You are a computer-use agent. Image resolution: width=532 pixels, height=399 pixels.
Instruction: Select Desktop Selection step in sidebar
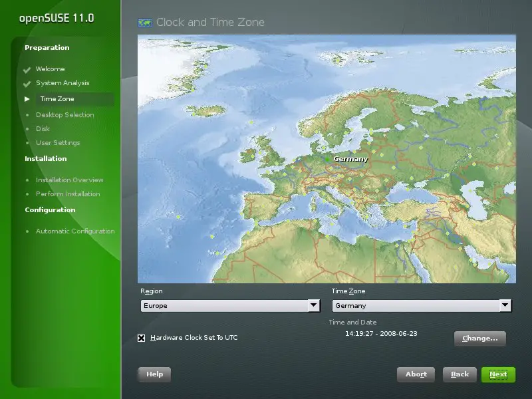pos(65,114)
